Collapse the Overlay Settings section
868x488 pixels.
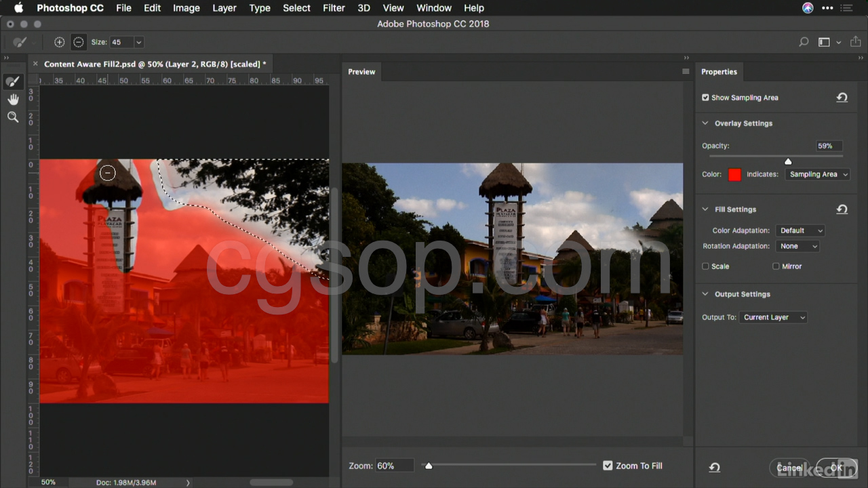click(x=705, y=123)
